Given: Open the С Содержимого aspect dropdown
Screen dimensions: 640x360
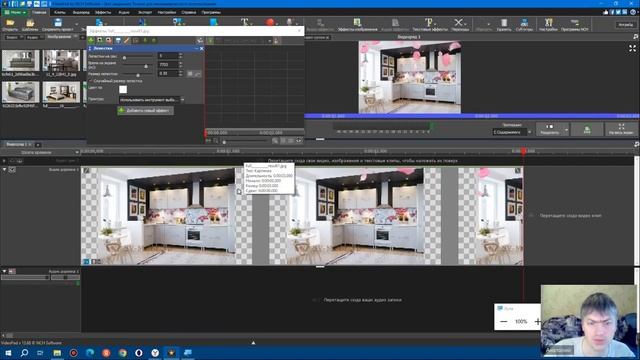Looking at the screenshot, I should [512, 132].
